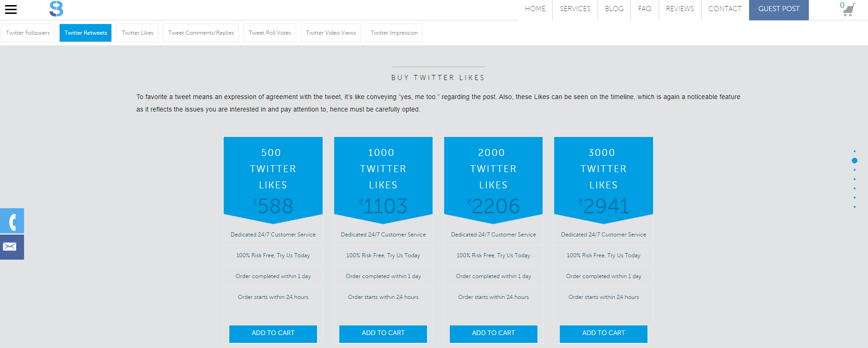Click the last section navigation dot

855,207
